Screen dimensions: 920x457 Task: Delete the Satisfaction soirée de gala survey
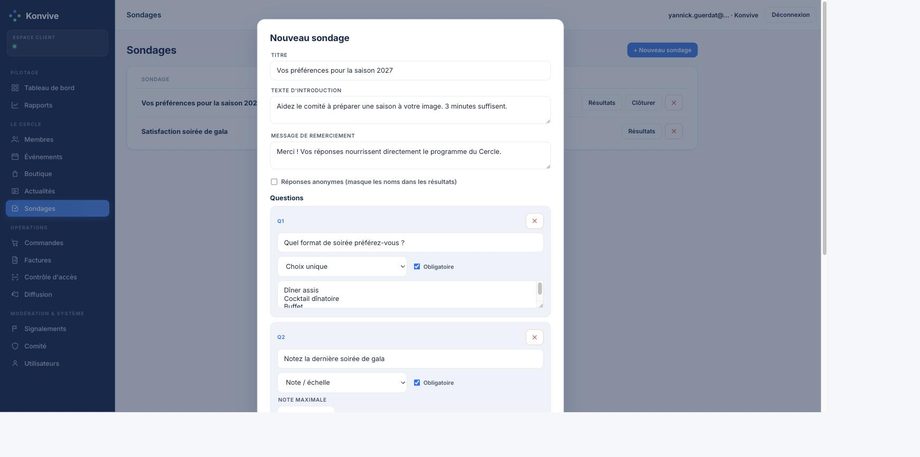[x=674, y=131]
